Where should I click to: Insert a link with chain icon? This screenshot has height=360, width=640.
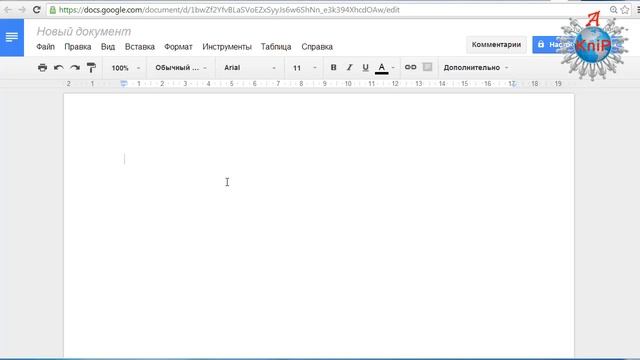[410, 67]
